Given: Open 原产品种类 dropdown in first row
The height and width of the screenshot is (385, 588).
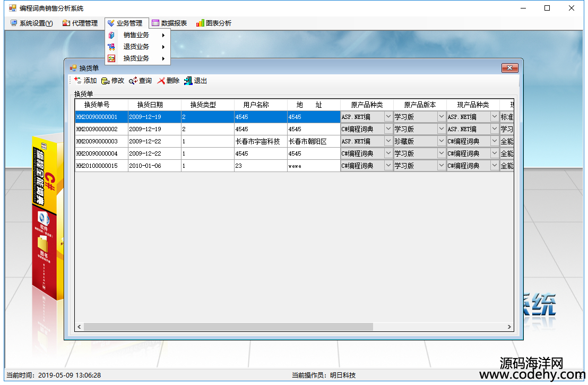Looking at the screenshot, I should pyautogui.click(x=388, y=117).
